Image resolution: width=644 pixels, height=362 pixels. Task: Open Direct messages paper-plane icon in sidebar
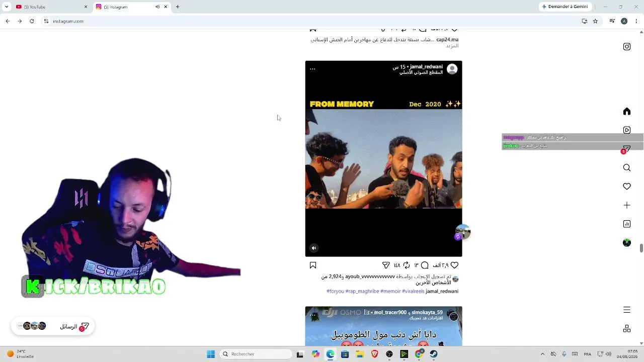pos(627,149)
